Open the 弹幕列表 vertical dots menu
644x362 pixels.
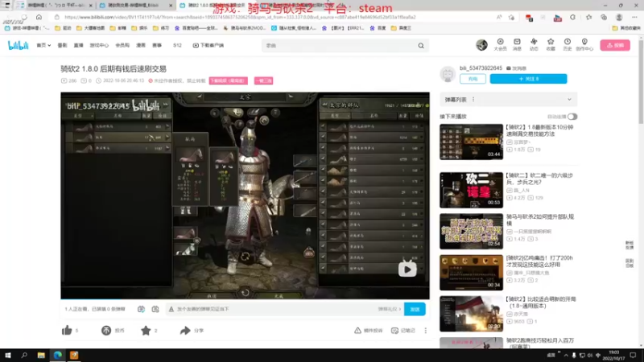pos(473,99)
